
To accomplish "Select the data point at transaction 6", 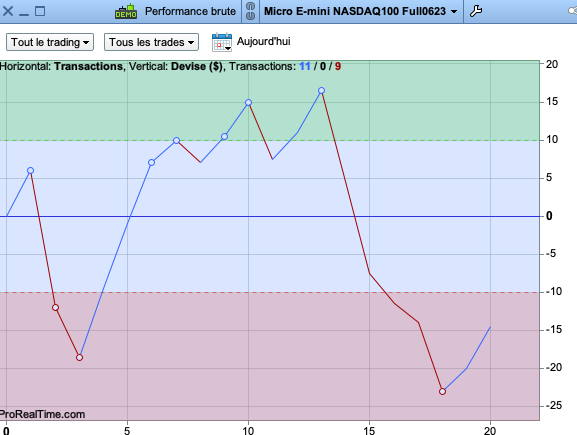I will (x=151, y=162).
